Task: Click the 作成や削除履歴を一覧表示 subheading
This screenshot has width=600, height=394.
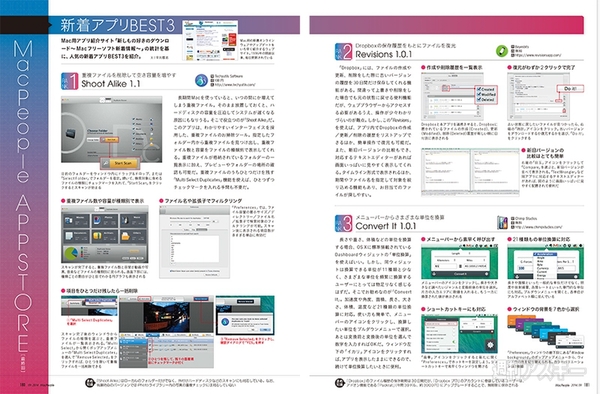Action: click(454, 67)
